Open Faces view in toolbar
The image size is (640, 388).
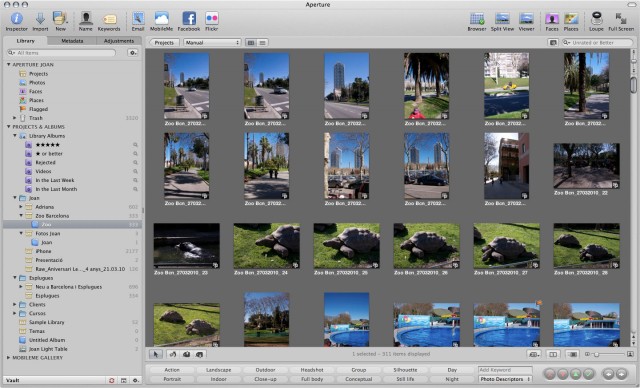552,19
